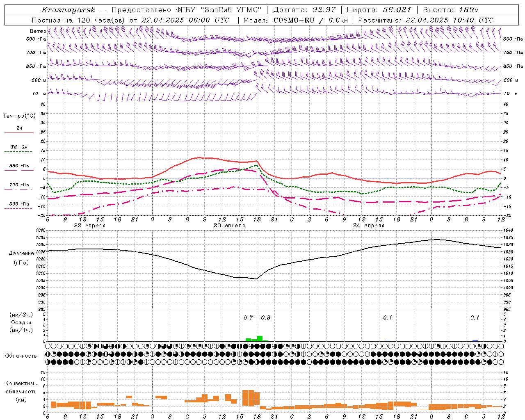Click the '(мм/3ч.)' precipitation unit label
The image size is (525, 420).
tap(21, 315)
